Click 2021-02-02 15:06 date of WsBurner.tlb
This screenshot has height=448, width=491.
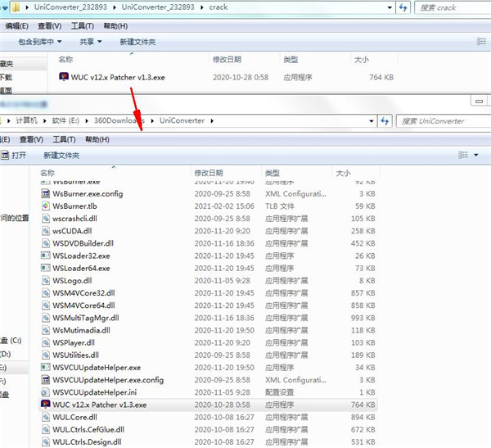[224, 206]
